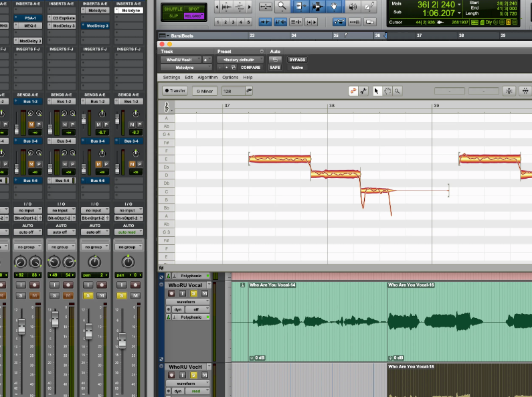
Task: Open Melodyne Algorithm menu
Action: coord(207,78)
